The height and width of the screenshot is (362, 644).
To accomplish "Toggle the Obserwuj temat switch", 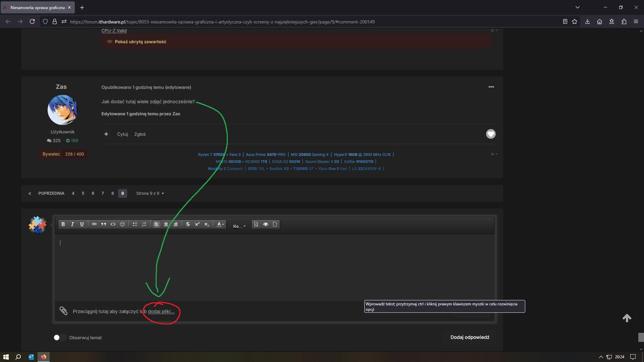I will pos(60,338).
